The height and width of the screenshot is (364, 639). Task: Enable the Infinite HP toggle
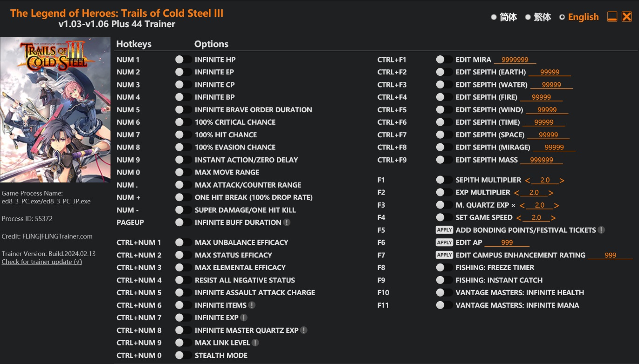coord(183,60)
